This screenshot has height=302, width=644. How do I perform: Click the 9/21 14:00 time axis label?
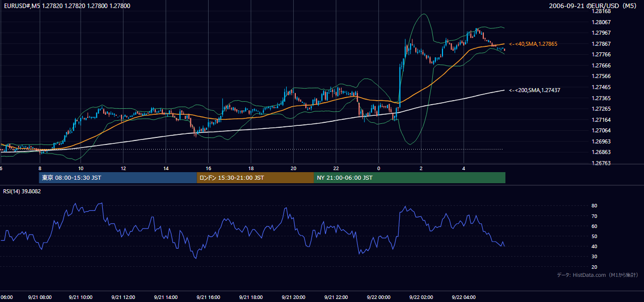[167, 297]
